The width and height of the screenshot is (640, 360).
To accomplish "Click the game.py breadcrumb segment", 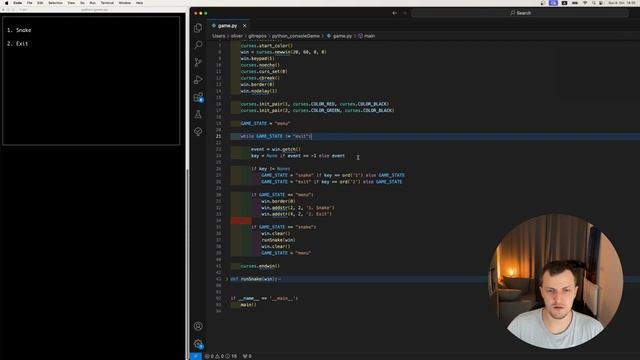I will (342, 36).
